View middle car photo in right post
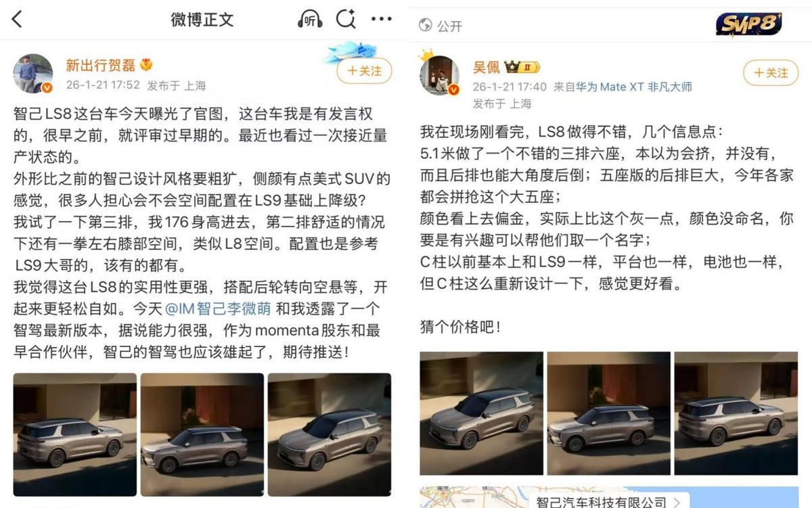Viewport: 812px width, 508px height. point(609,413)
